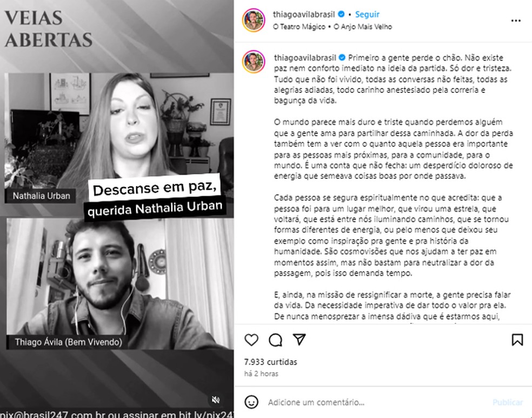Open post timestamp há 2 horas
This screenshot has width=532, height=418.
(261, 374)
